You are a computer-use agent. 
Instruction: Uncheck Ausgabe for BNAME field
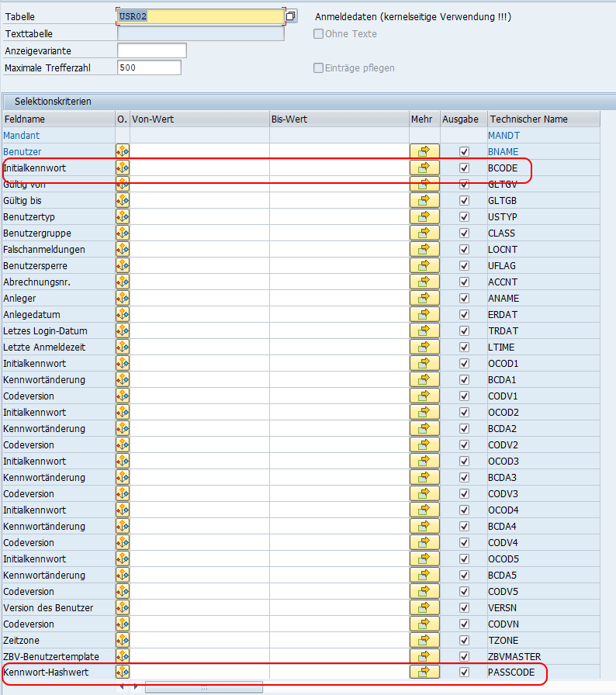[x=464, y=151]
